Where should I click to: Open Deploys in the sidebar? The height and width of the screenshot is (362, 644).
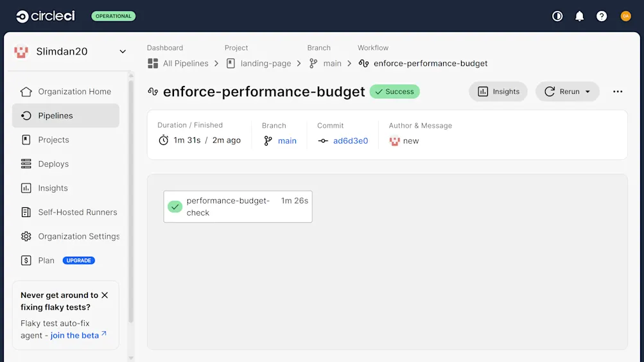tap(65, 164)
